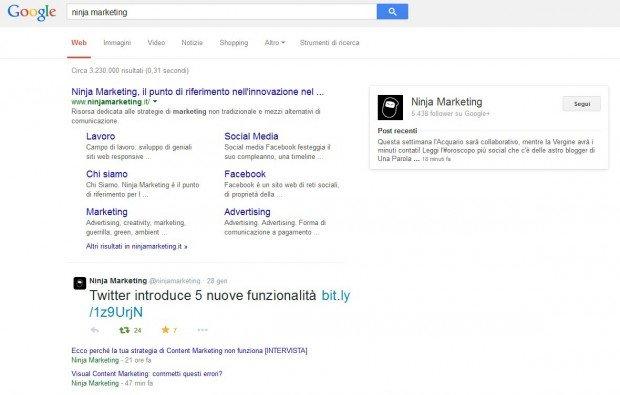Open the Ninja Marketing panel title
The image size is (620, 395).
[x=446, y=102]
